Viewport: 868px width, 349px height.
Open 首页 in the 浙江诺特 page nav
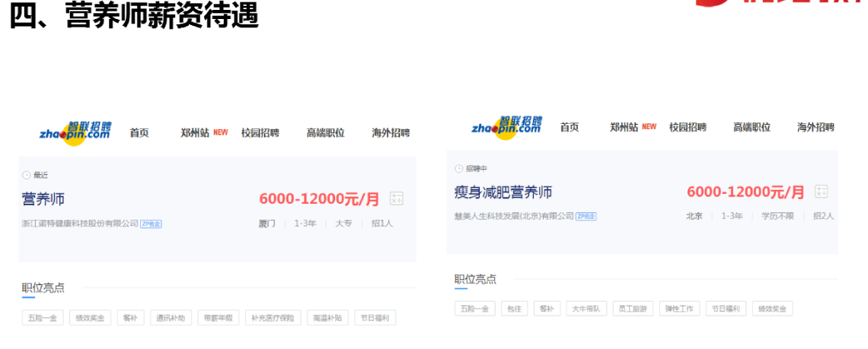pyautogui.click(x=139, y=133)
